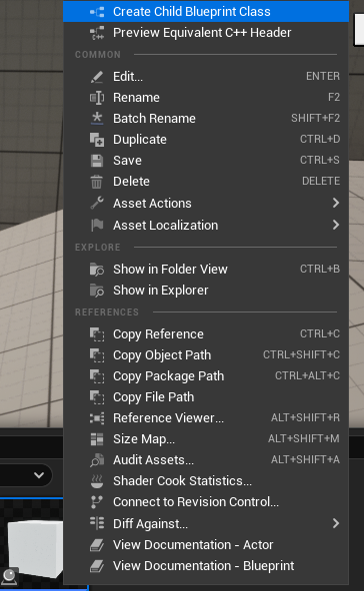Select Copy Package Path
This screenshot has width=364, height=591.
click(x=206, y=376)
